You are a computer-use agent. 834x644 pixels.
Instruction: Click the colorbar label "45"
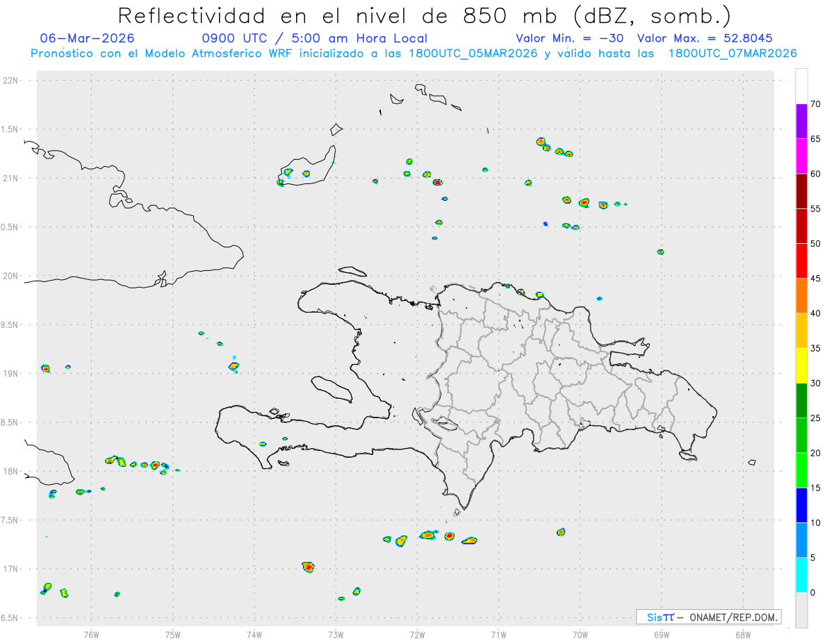click(816, 279)
